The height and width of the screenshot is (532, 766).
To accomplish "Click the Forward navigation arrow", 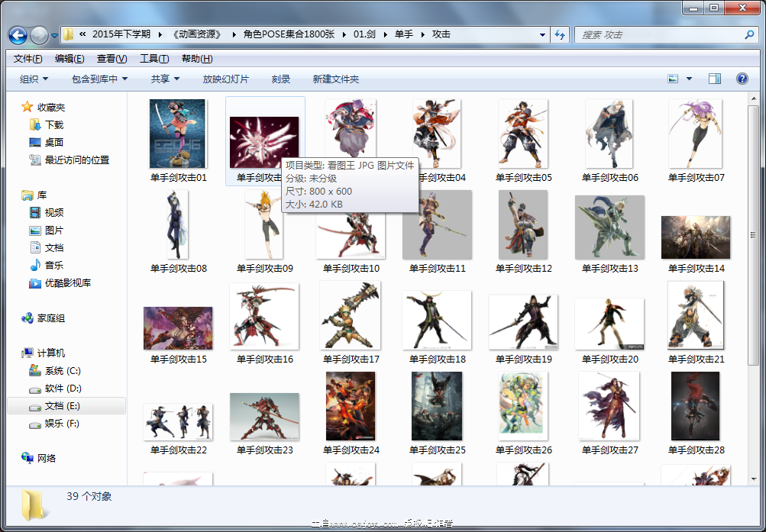I will (39, 34).
